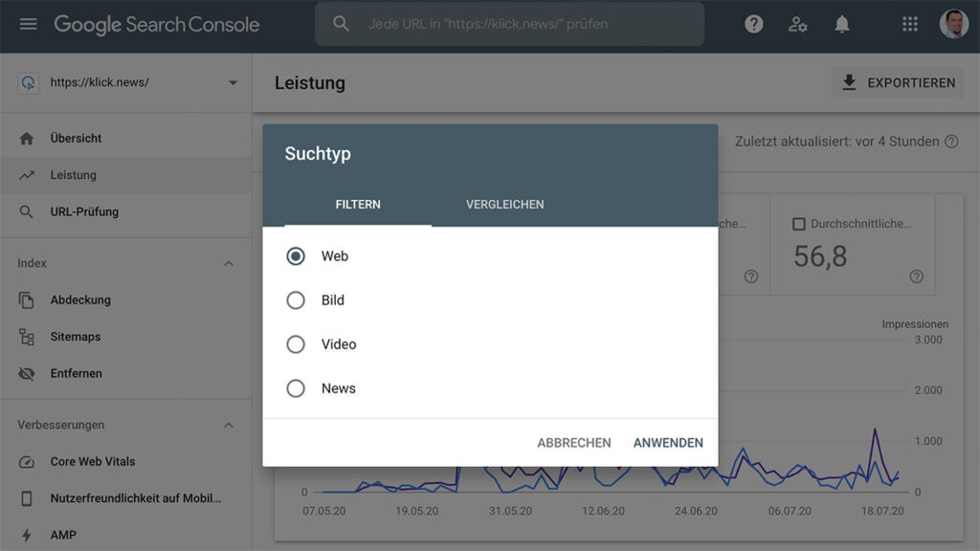Viewport: 980px width, 551px height.
Task: Cancel the dialog with Abbrechen
Action: coord(573,443)
